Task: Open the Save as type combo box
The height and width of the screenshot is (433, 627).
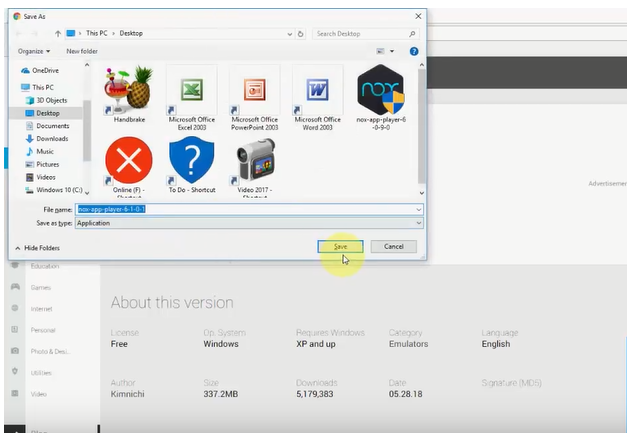Action: 249,223
